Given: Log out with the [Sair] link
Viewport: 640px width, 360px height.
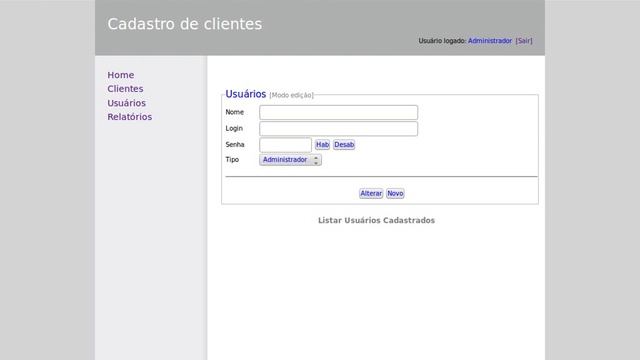Looking at the screenshot, I should coord(524,41).
